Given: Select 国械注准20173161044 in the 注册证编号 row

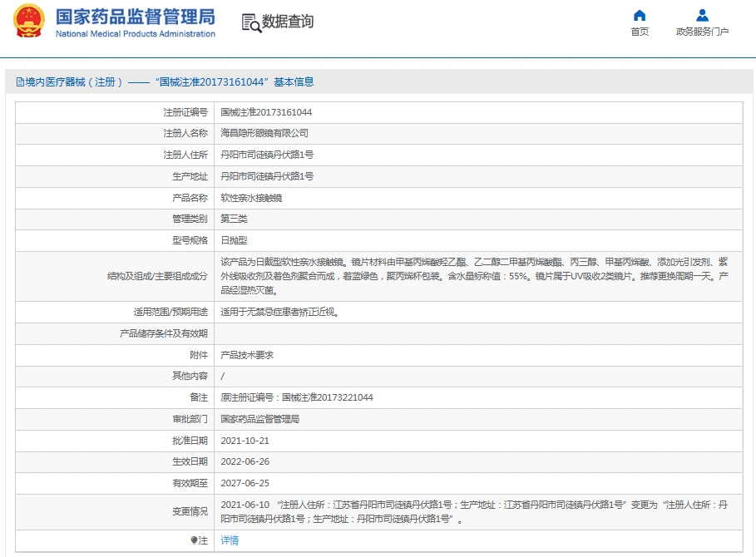Looking at the screenshot, I should pos(266,112).
